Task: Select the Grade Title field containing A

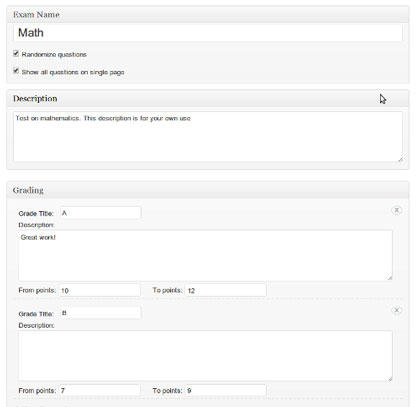Action: tap(101, 213)
